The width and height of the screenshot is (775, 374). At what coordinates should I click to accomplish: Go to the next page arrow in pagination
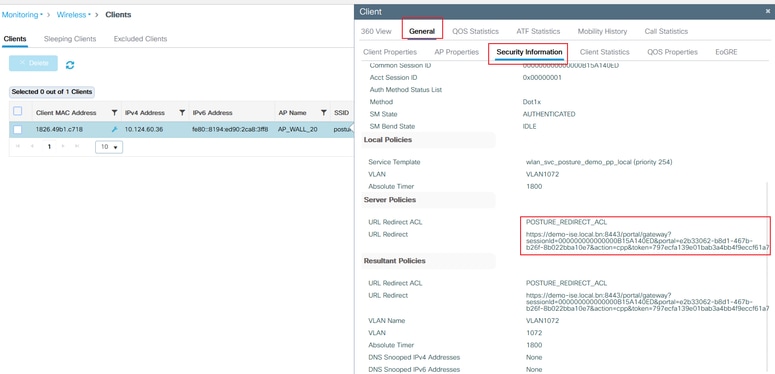click(x=63, y=147)
